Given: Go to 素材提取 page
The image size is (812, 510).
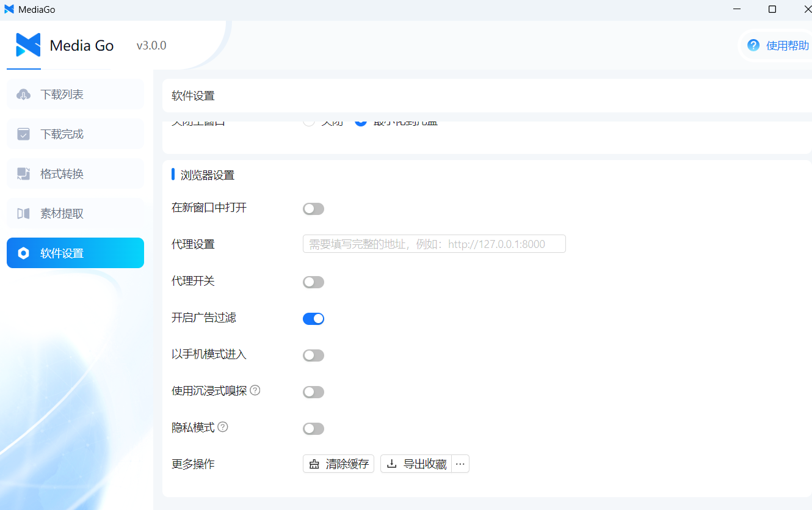Looking at the screenshot, I should (75, 214).
